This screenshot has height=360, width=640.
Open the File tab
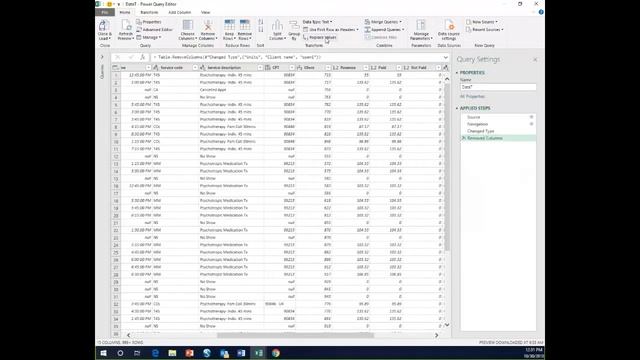[x=105, y=13]
